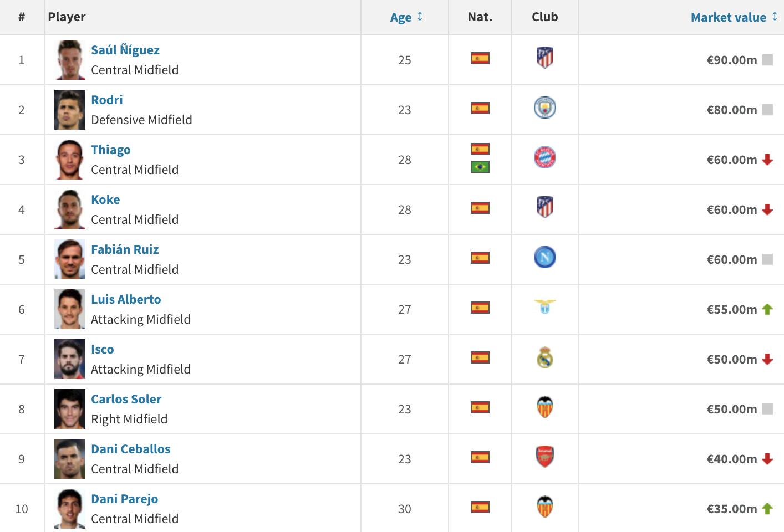Click the Napoli club crest

(544, 257)
